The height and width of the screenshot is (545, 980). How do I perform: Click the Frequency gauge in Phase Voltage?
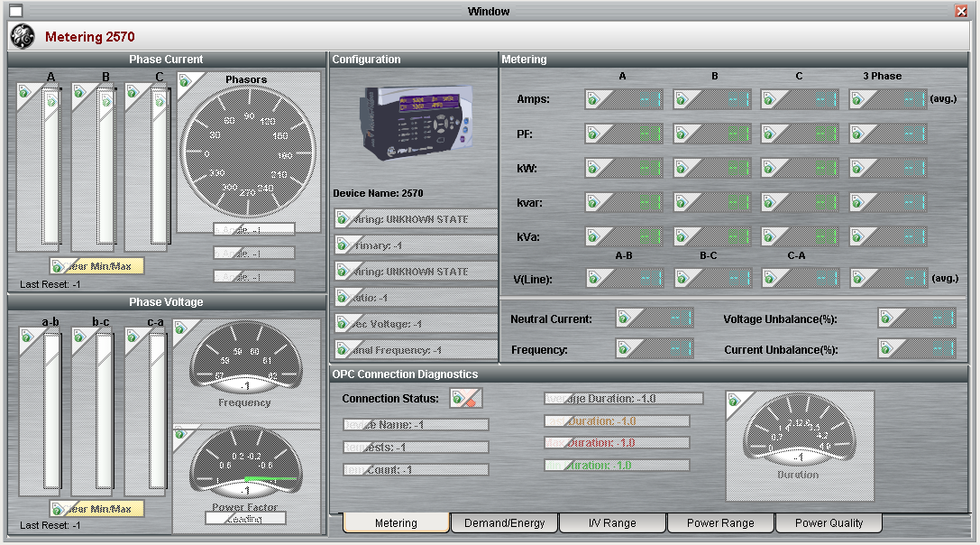(244, 358)
